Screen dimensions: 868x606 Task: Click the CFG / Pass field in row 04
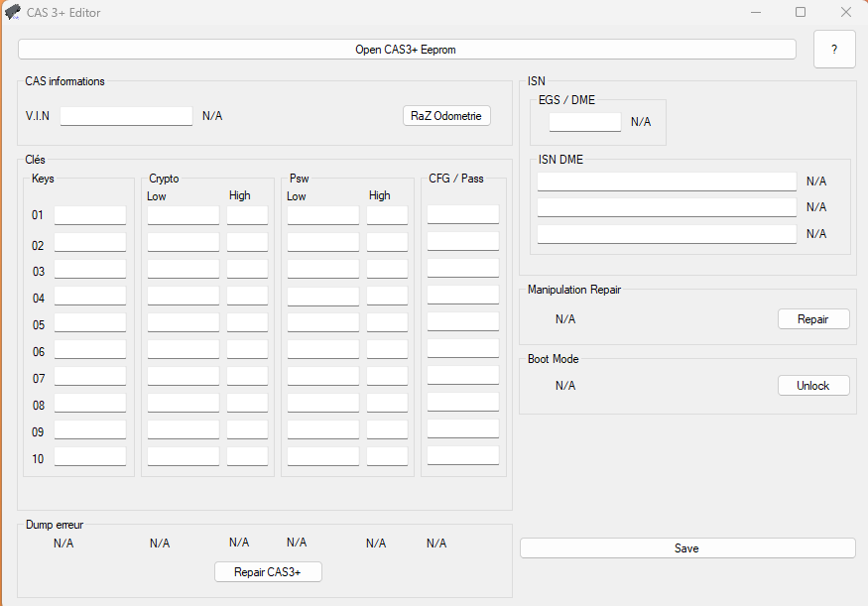[463, 295]
